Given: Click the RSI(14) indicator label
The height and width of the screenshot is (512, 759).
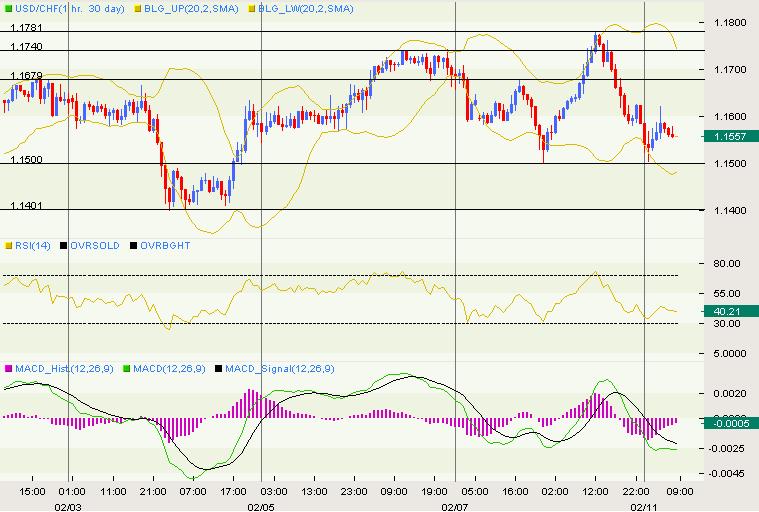Looking at the screenshot, I should [x=32, y=245].
